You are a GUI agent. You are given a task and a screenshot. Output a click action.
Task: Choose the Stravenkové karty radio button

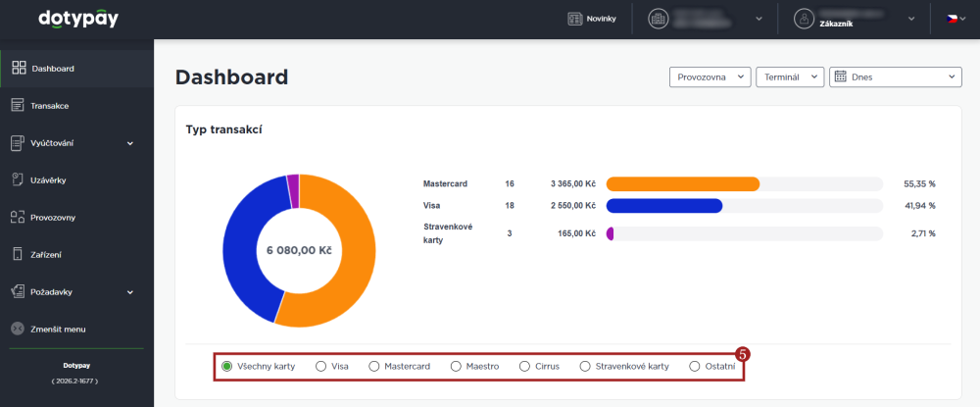pos(586,367)
